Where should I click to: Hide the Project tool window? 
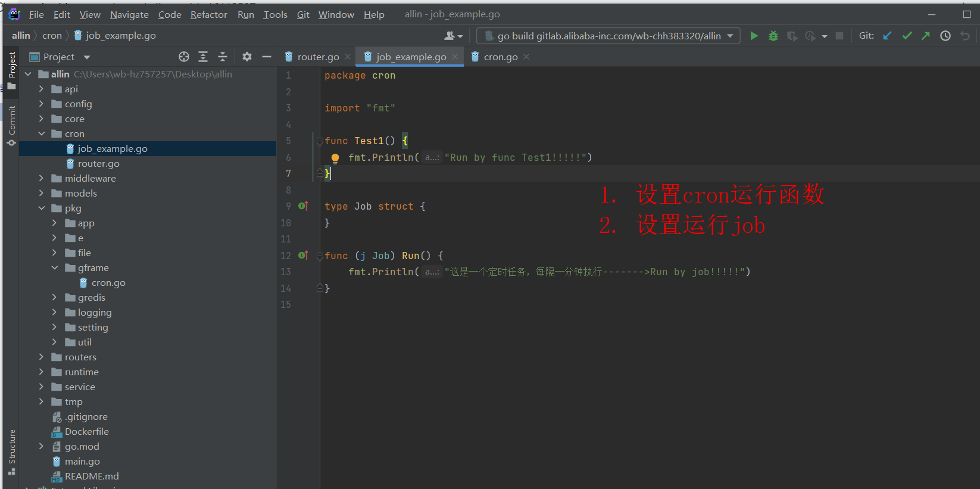click(x=267, y=57)
